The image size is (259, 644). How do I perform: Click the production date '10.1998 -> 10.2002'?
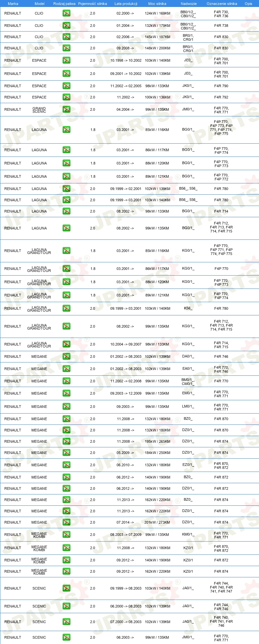(126, 60)
